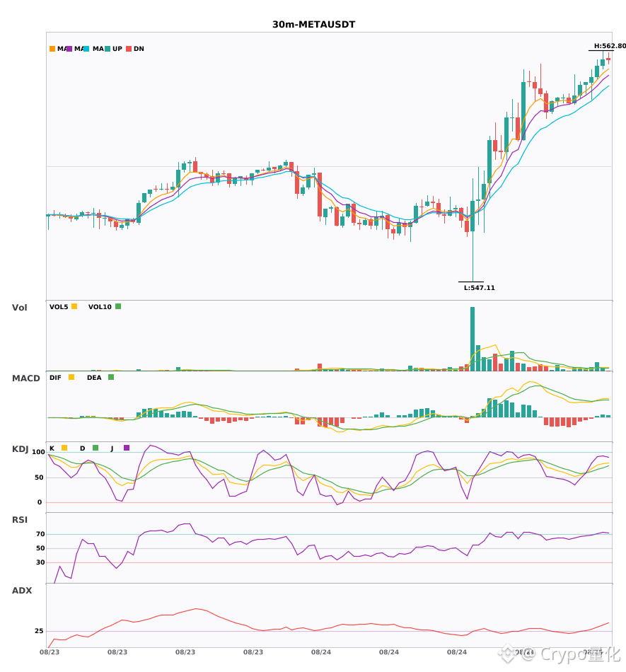
Task: Select the RSI 70 axis value
Action: (40, 534)
